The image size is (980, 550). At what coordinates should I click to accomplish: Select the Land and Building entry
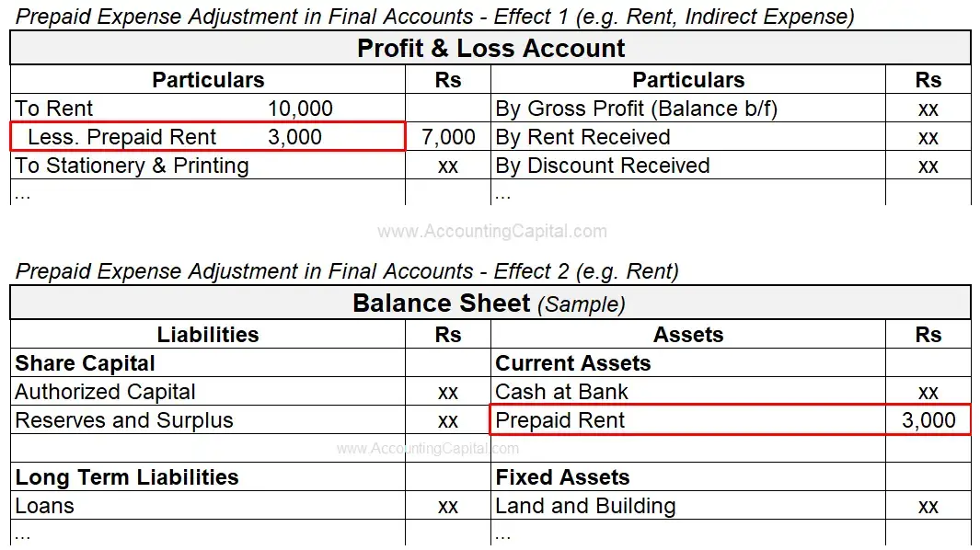[585, 506]
